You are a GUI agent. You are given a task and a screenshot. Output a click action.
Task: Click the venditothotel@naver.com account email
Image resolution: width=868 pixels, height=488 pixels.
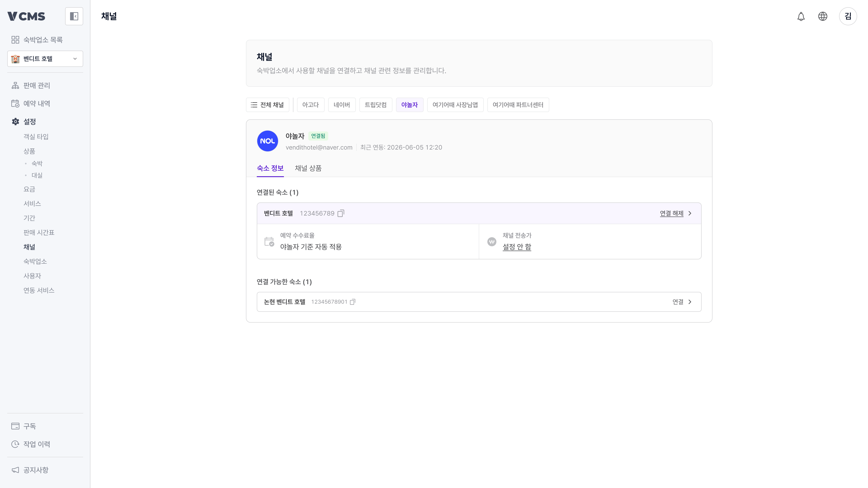pyautogui.click(x=319, y=148)
